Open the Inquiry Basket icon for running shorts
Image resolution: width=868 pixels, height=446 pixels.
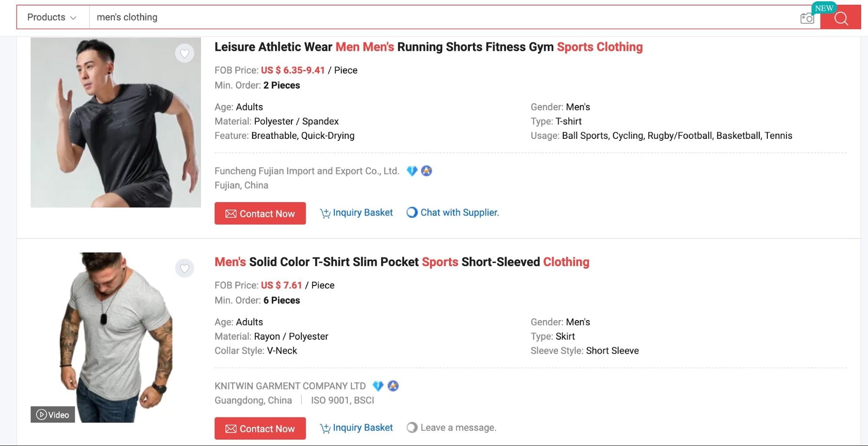pyautogui.click(x=325, y=213)
